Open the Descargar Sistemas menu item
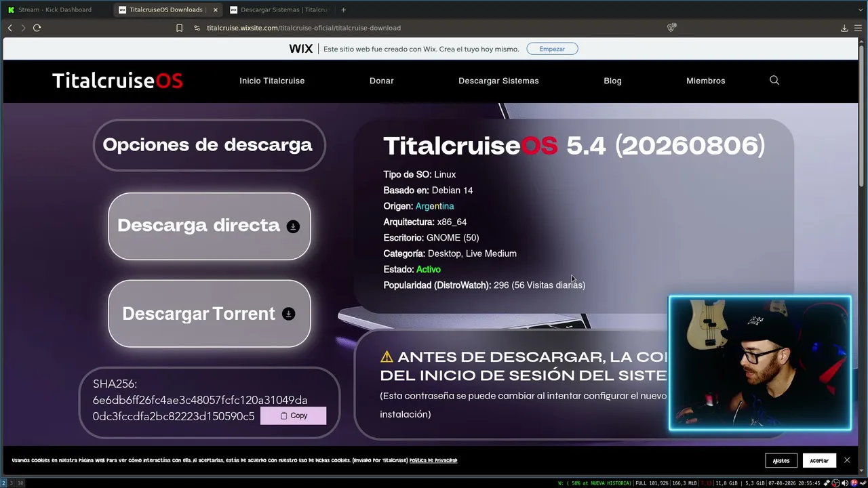This screenshot has width=868, height=488. click(x=498, y=81)
